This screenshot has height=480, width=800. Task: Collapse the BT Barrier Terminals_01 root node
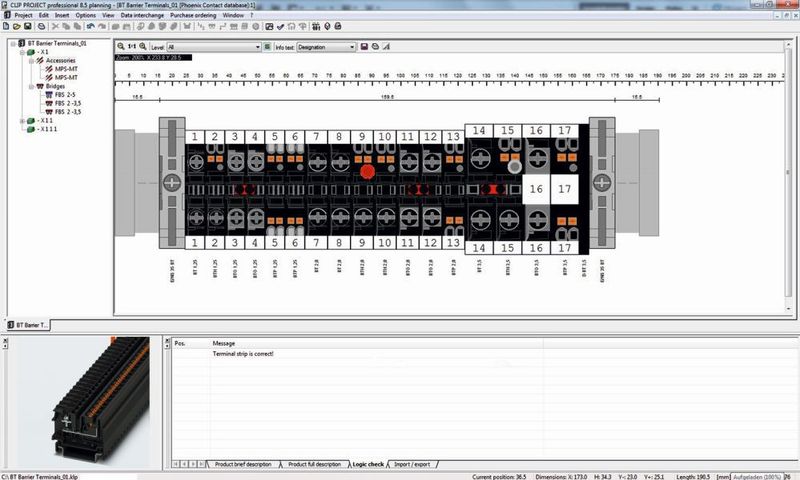(13, 43)
